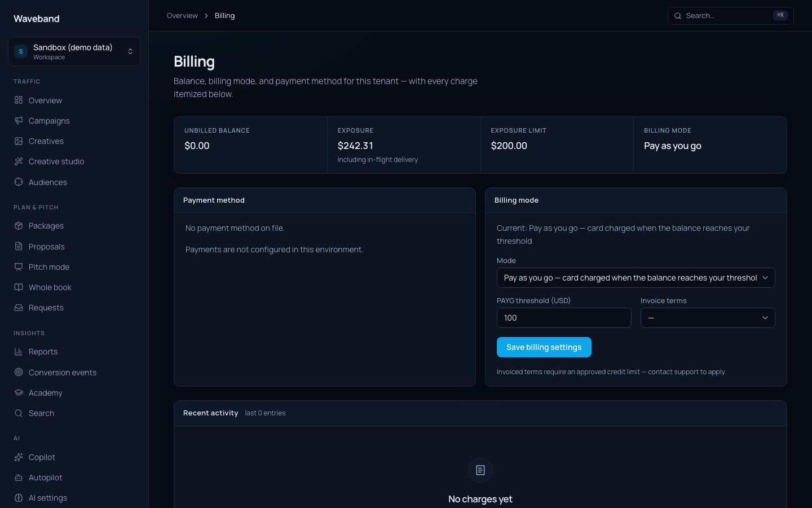This screenshot has height=508, width=812.
Task: Click the Campaigns megaphone icon
Action: pos(19,120)
